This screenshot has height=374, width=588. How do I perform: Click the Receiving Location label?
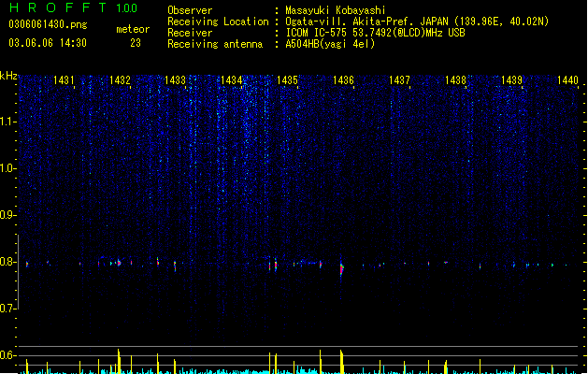click(218, 22)
